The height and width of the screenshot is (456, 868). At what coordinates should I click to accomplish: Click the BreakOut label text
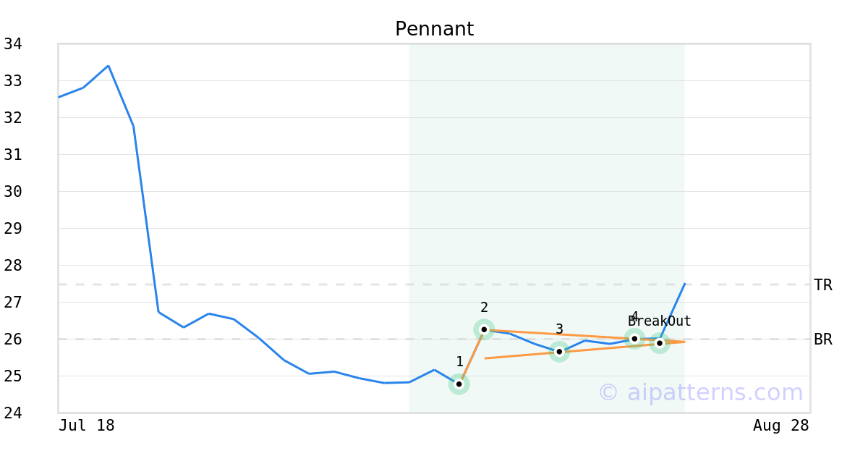click(x=660, y=321)
